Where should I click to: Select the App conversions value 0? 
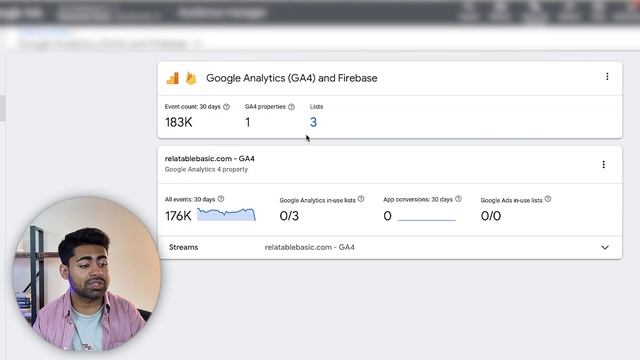click(x=387, y=216)
